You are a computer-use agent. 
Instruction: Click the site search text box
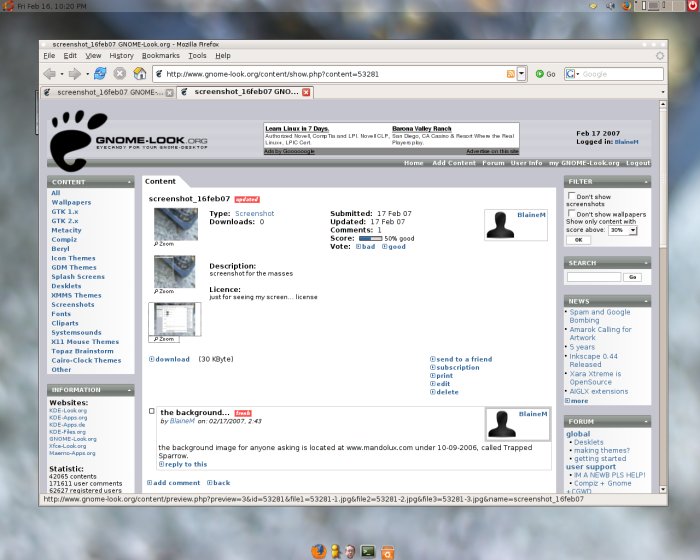point(594,277)
